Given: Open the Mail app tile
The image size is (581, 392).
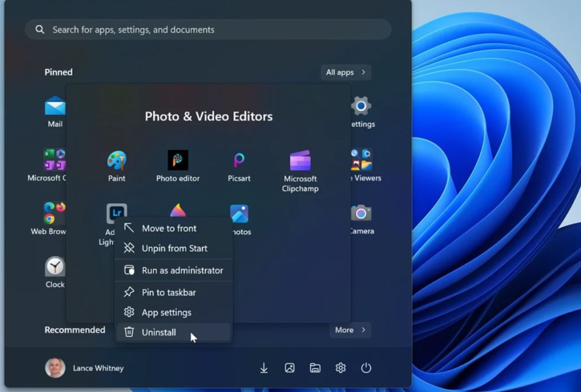Looking at the screenshot, I should click(x=55, y=106).
